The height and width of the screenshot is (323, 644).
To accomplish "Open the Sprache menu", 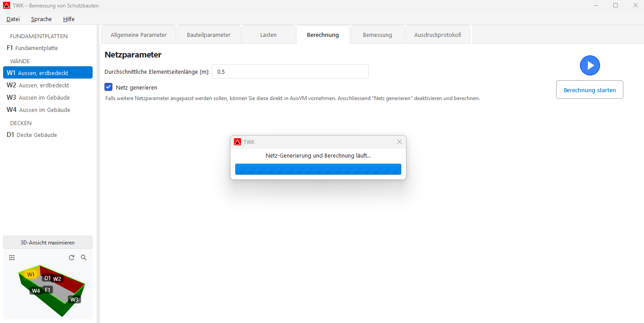I will click(41, 19).
